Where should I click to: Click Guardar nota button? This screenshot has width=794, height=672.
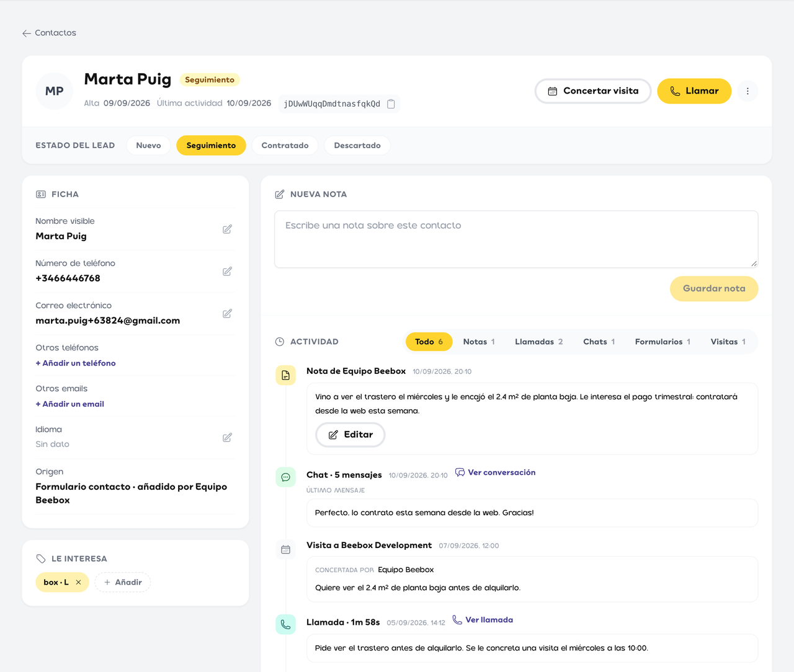[x=714, y=288]
